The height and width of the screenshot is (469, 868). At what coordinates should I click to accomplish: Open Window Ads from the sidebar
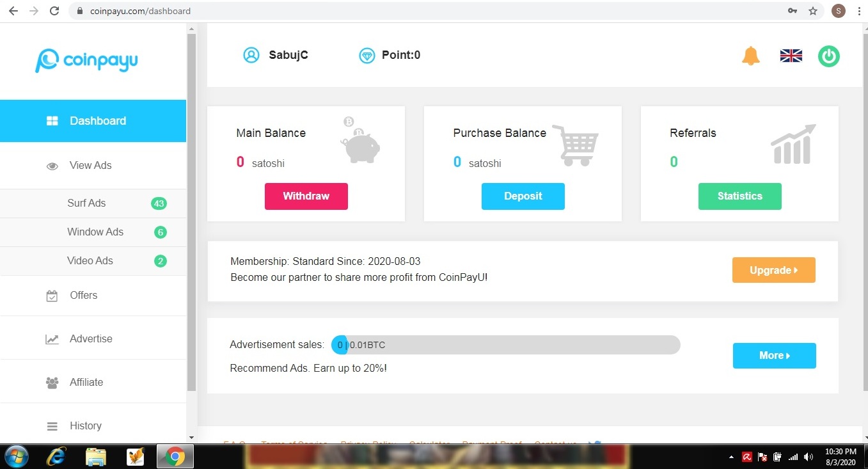pyautogui.click(x=95, y=232)
